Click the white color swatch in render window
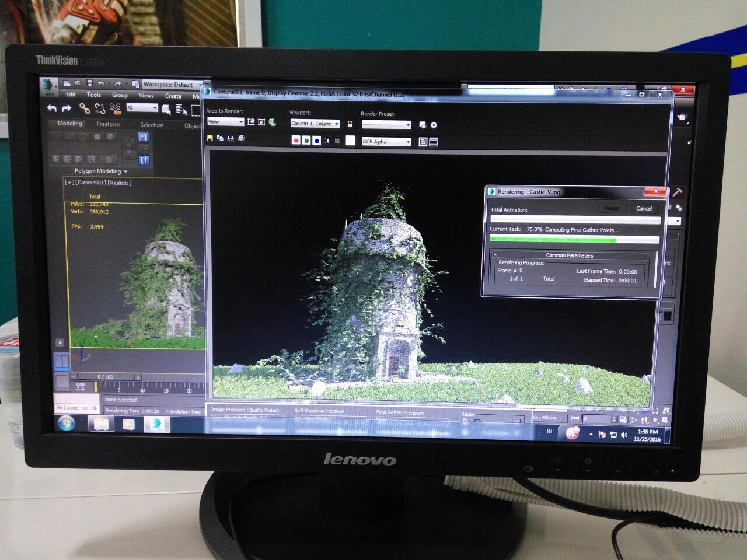The height and width of the screenshot is (560, 747). (x=350, y=141)
